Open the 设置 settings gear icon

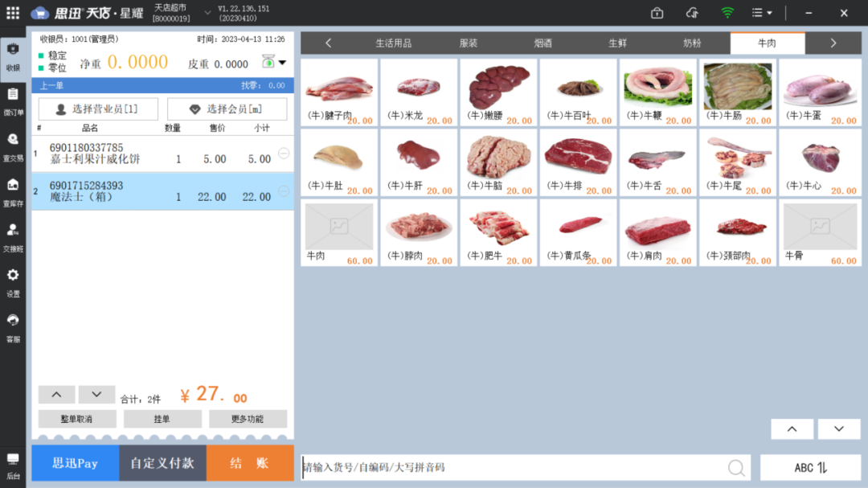coord(13,282)
